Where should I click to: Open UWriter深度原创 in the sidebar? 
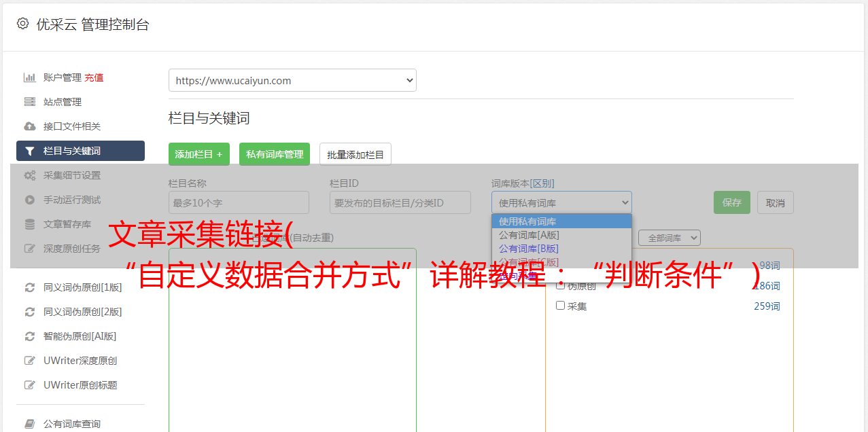[x=80, y=361]
